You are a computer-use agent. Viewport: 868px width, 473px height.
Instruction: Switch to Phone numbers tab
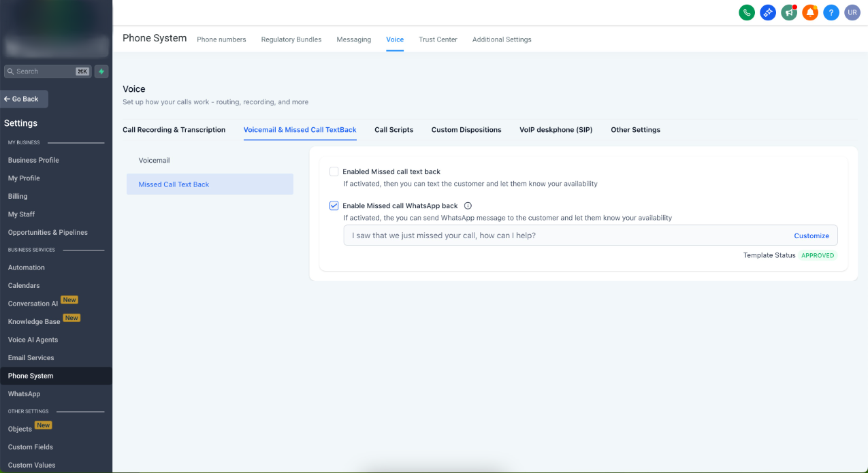click(221, 39)
